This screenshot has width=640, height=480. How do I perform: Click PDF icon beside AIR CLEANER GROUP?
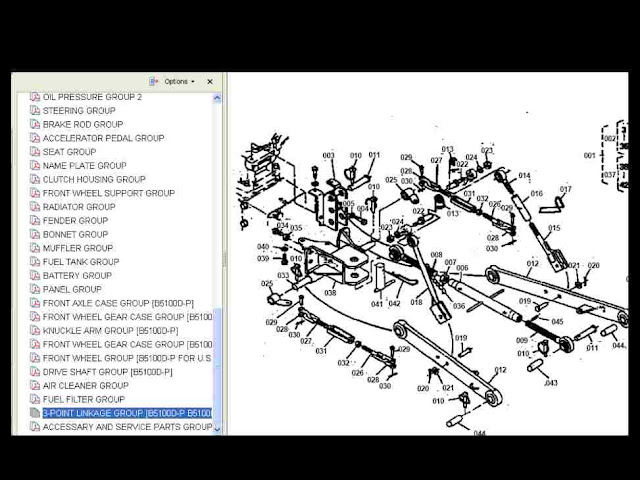point(35,386)
